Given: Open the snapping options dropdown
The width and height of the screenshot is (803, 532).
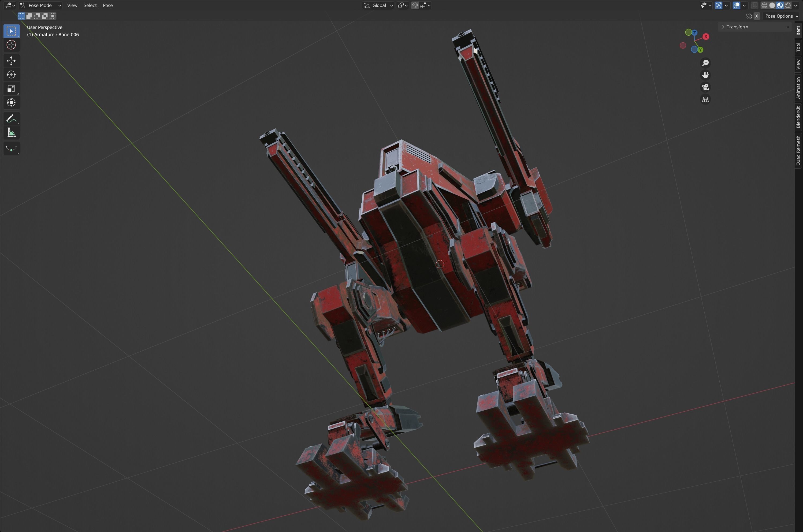Looking at the screenshot, I should [x=425, y=5].
